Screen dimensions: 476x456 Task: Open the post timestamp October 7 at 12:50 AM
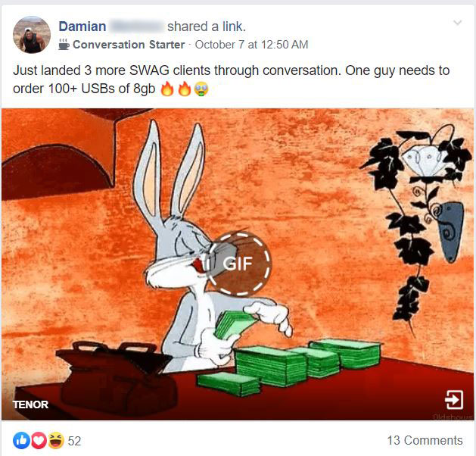click(251, 45)
